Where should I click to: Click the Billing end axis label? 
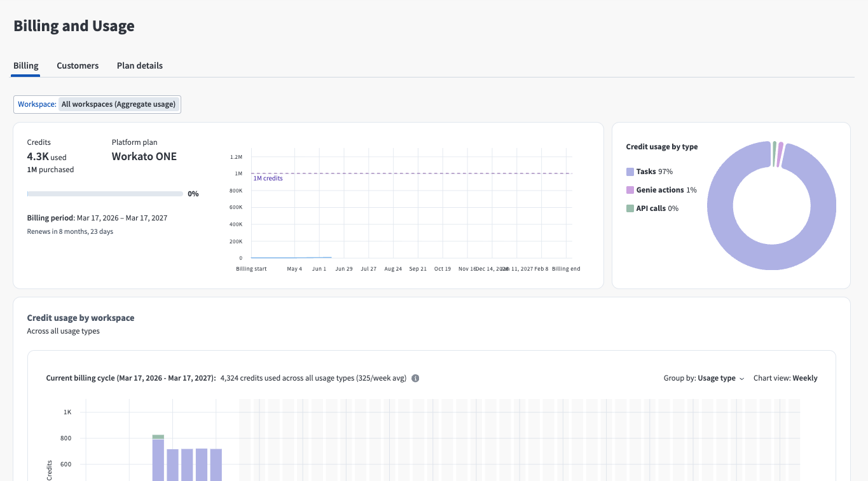click(x=566, y=269)
